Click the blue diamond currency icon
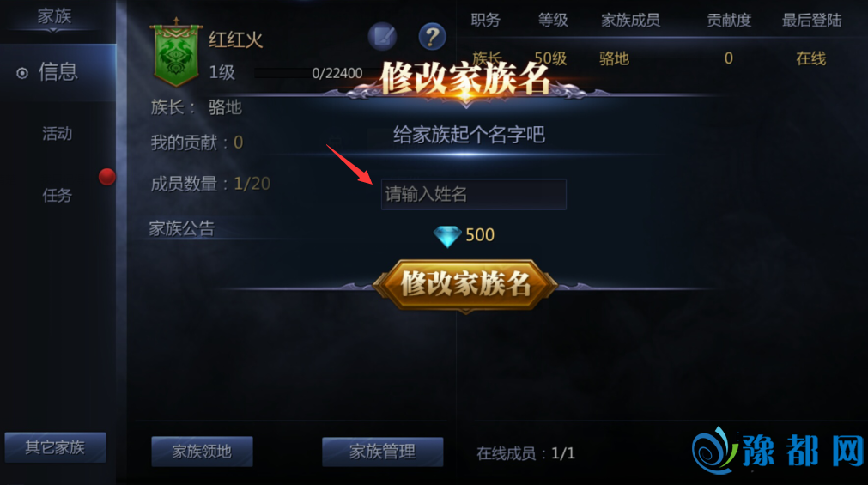 [447, 236]
